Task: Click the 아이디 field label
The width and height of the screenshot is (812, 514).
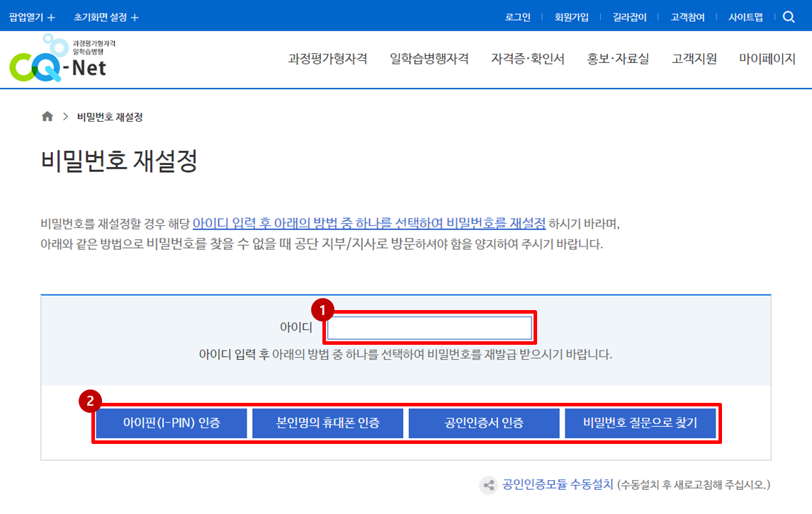Action: tap(296, 328)
